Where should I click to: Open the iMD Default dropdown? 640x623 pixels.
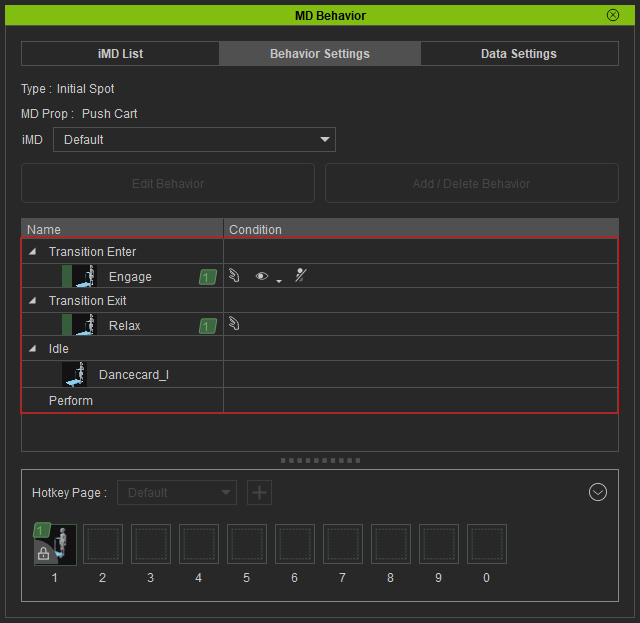(x=194, y=140)
